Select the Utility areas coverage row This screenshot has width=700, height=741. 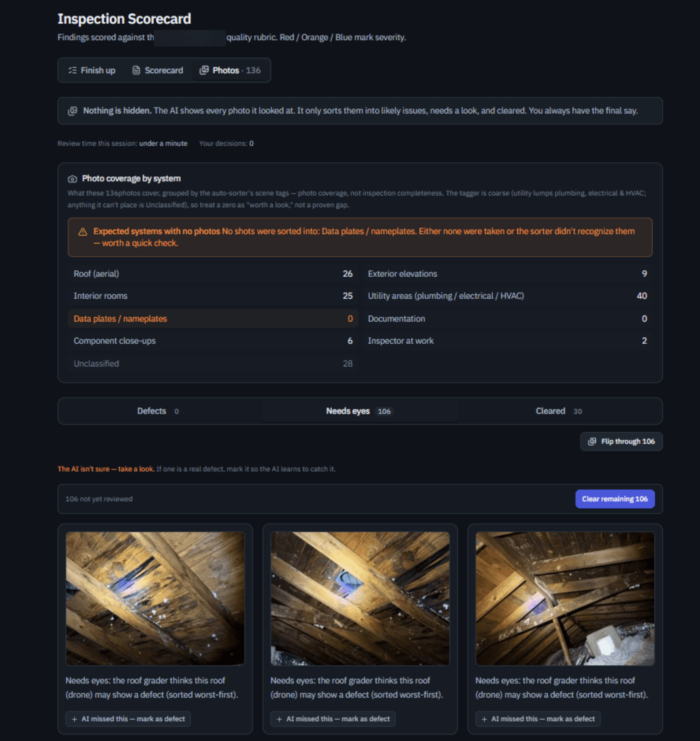coord(507,296)
